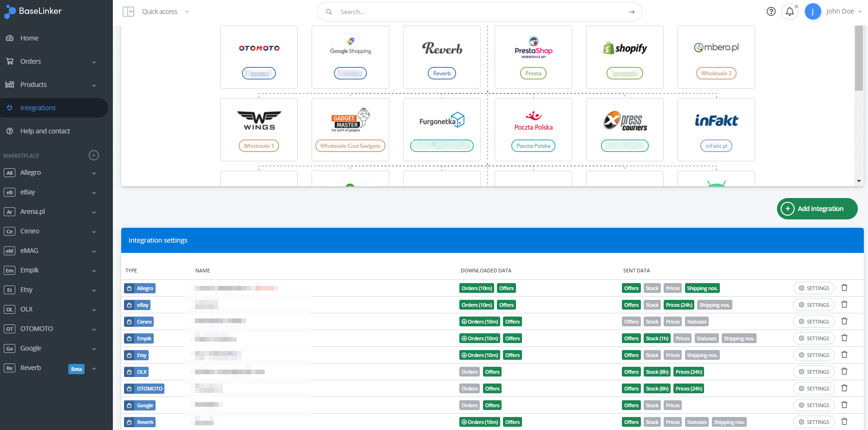
Task: Open the BaseLinker logo home link
Action: (33, 11)
